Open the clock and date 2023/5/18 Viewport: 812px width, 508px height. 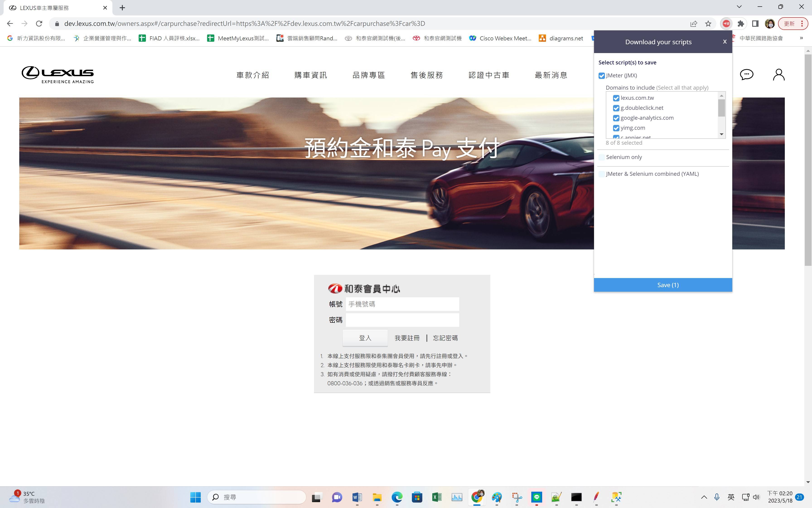pos(780,497)
